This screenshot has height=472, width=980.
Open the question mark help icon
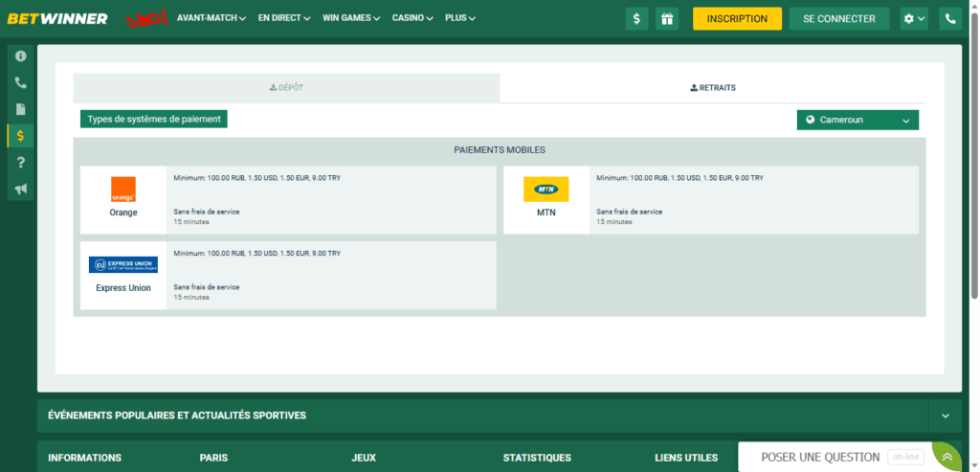pos(21,163)
